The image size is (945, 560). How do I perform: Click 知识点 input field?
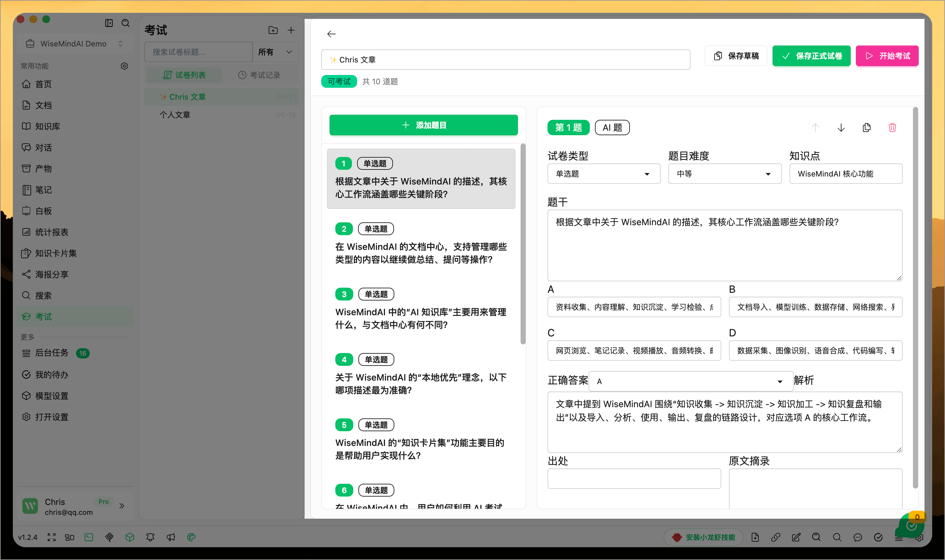[846, 174]
